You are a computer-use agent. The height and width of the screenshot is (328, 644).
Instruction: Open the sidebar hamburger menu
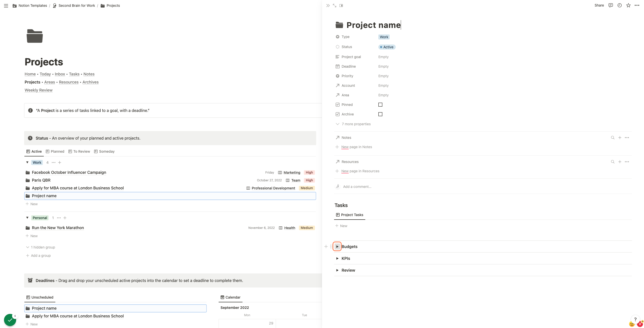point(6,6)
